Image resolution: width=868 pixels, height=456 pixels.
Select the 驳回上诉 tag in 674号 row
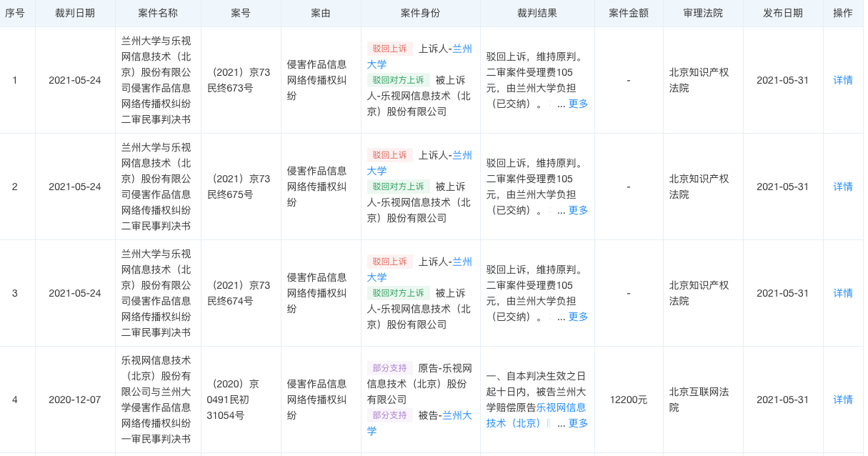[x=390, y=262]
